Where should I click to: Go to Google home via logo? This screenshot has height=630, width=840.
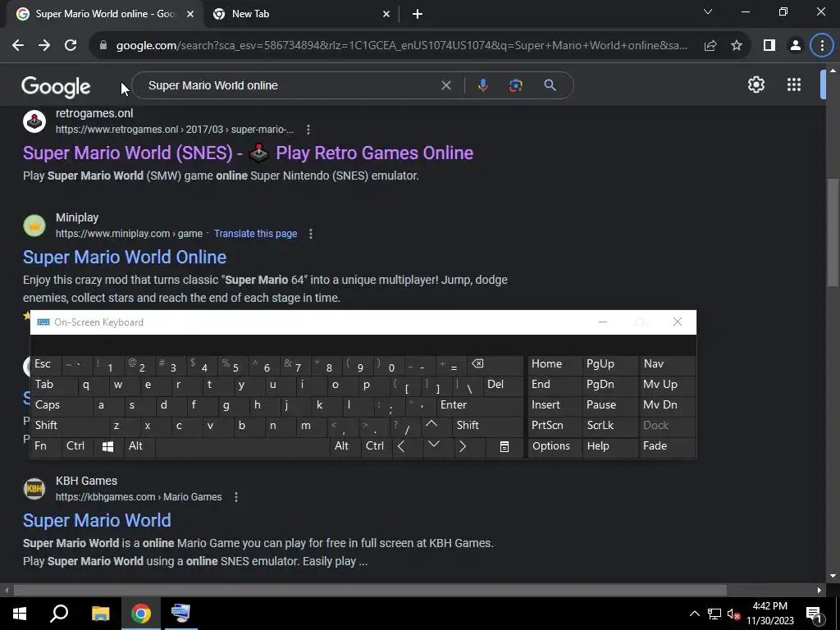click(x=56, y=86)
